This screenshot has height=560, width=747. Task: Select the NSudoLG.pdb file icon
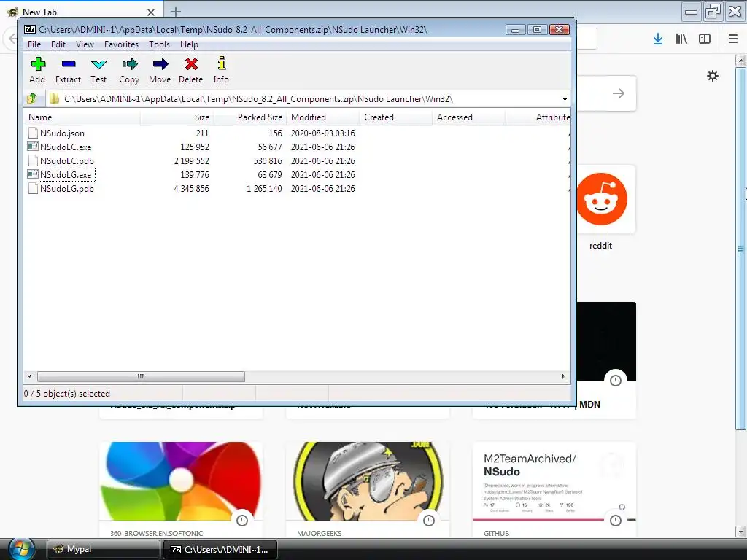coord(33,188)
